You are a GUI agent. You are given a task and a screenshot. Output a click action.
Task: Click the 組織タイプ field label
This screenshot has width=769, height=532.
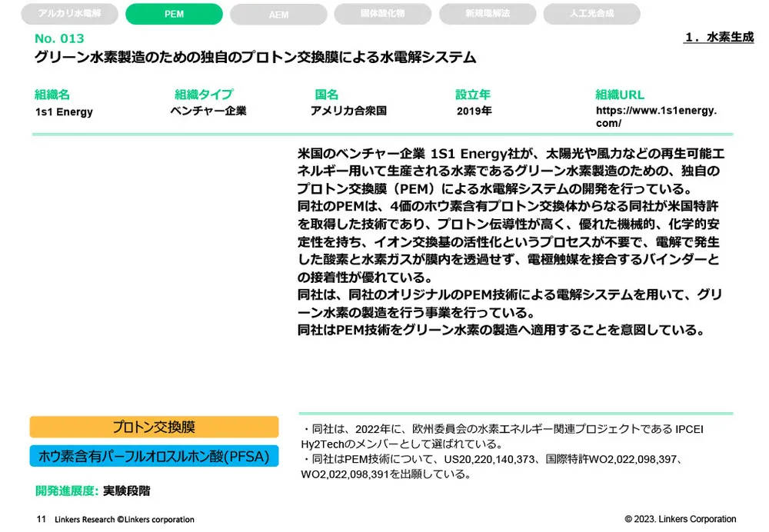point(204,94)
